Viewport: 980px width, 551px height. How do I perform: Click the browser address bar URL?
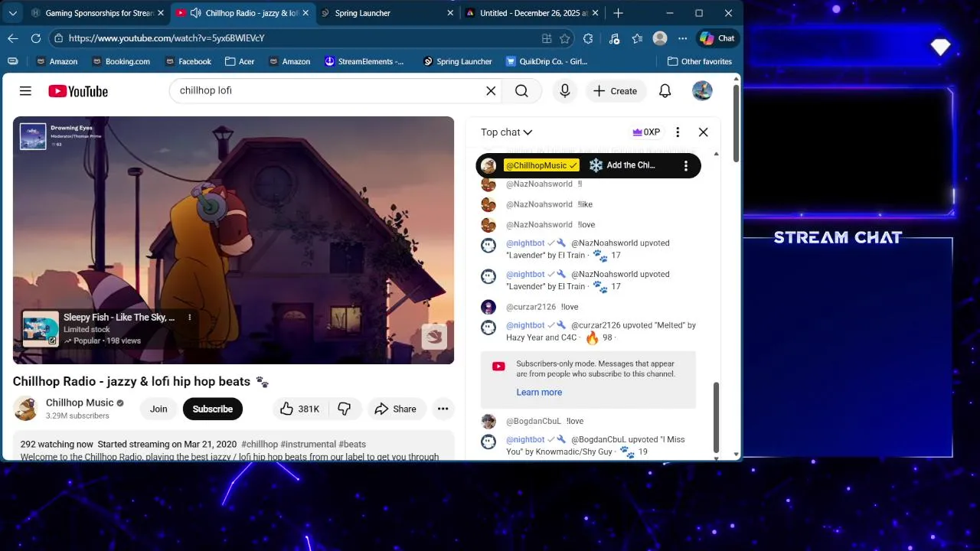click(x=166, y=38)
